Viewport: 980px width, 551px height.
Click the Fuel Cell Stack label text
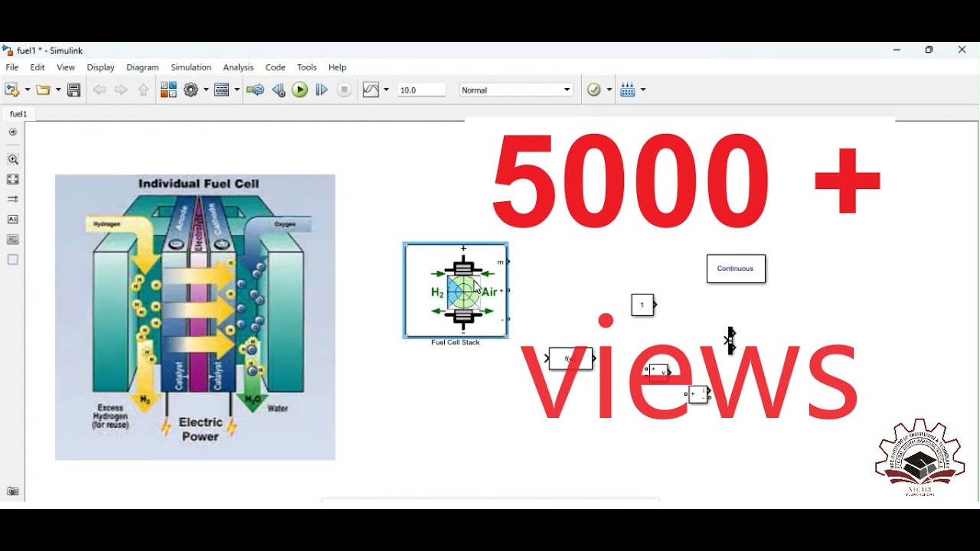tap(456, 343)
